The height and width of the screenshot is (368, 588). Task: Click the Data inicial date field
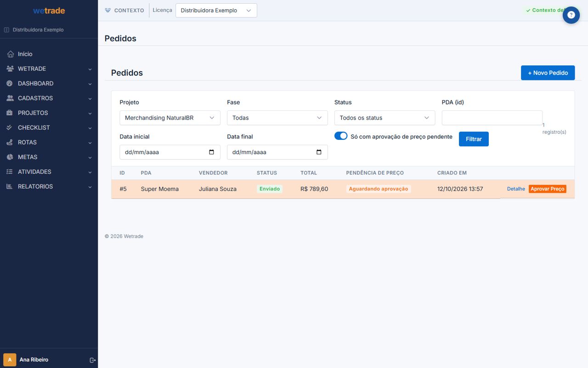click(x=170, y=152)
